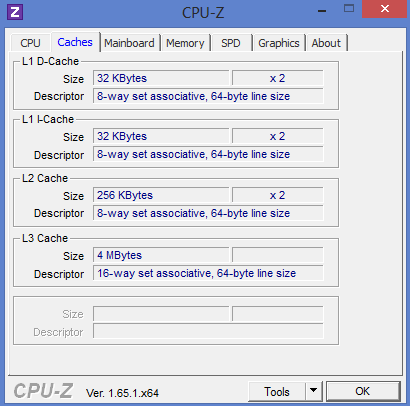Screen dimensions: 410x406
Task: Click the L1 D-Cache size field
Action: click(161, 78)
